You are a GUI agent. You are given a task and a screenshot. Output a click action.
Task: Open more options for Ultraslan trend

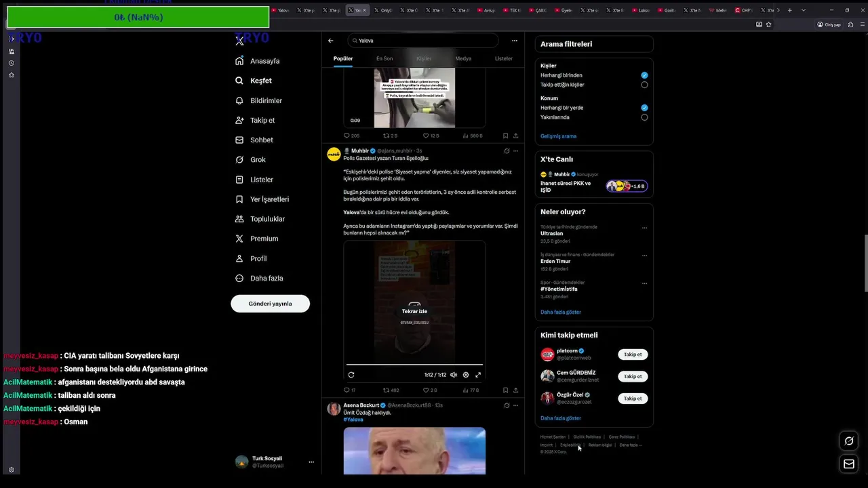(644, 228)
